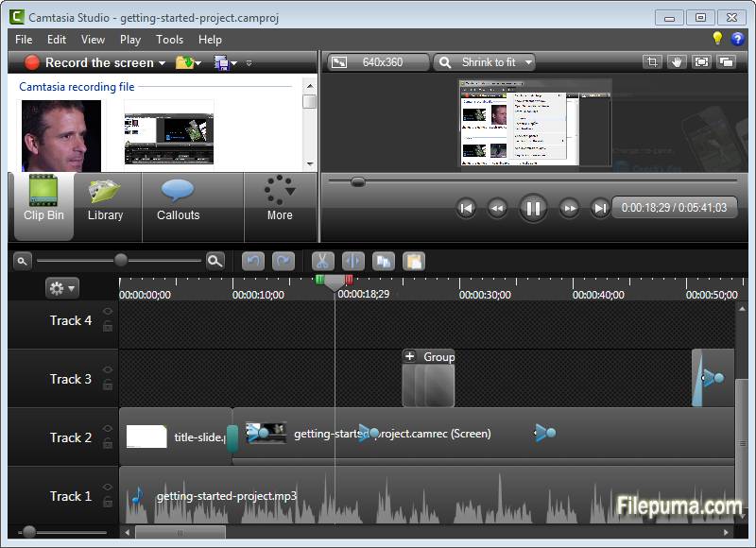The height and width of the screenshot is (548, 756).
Task: Open the Tools menu
Action: [169, 40]
